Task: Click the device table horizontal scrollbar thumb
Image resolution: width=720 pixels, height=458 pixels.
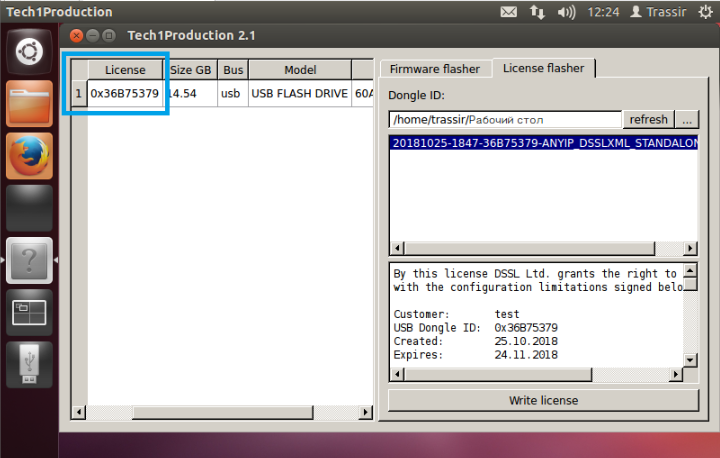Action: tap(223, 412)
